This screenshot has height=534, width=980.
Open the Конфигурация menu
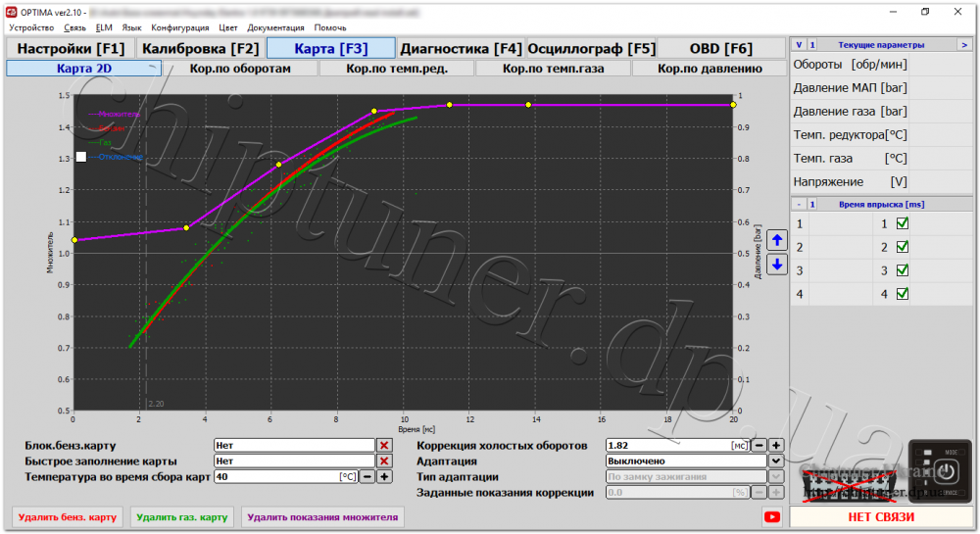click(x=180, y=27)
